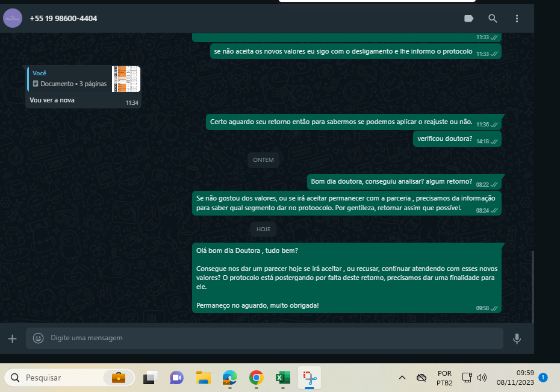
Task: Click the HOJE date separator
Action: click(263, 229)
